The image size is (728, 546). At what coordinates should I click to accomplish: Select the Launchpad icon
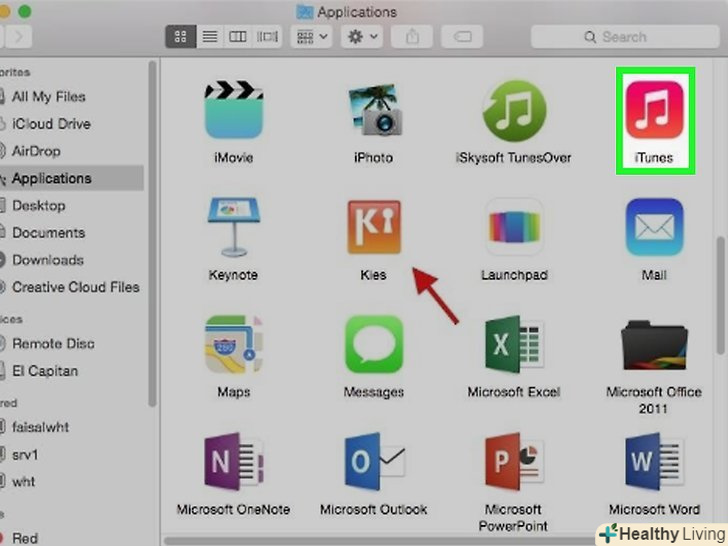[514, 227]
